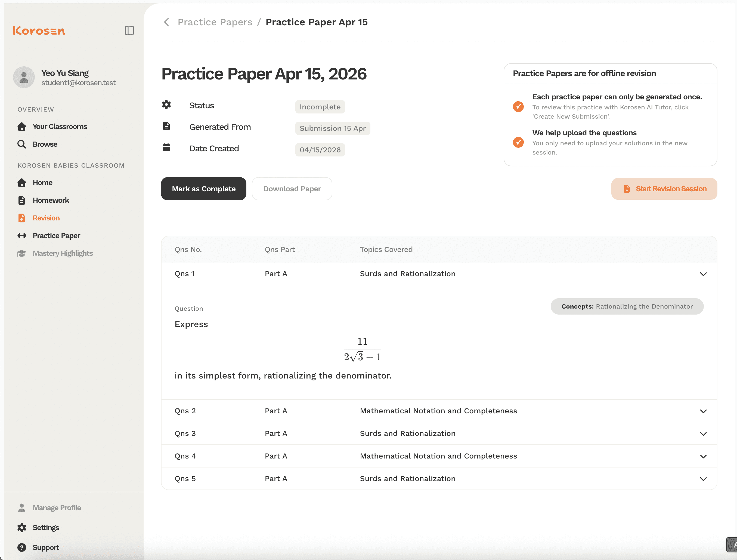737x560 pixels.
Task: Open Browse using the magnifier icon
Action: 22,144
